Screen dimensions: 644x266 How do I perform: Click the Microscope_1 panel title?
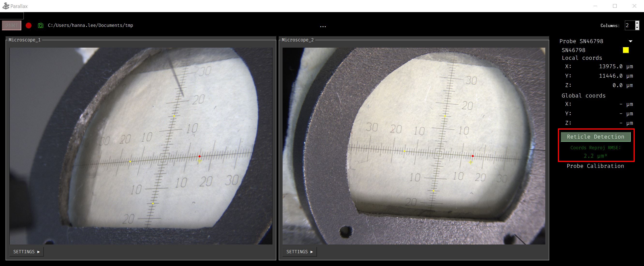(24, 40)
